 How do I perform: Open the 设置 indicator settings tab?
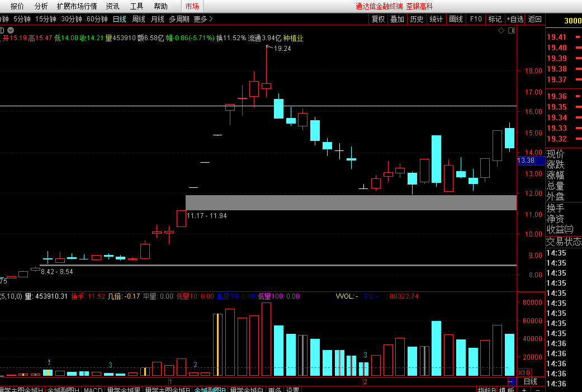293,389
